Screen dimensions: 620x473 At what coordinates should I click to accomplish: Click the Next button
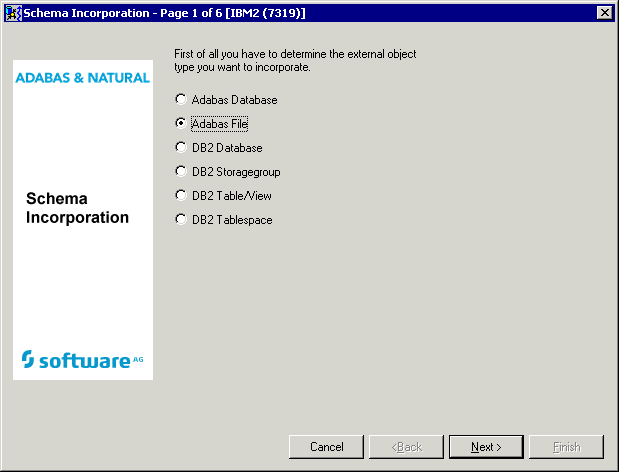click(486, 447)
